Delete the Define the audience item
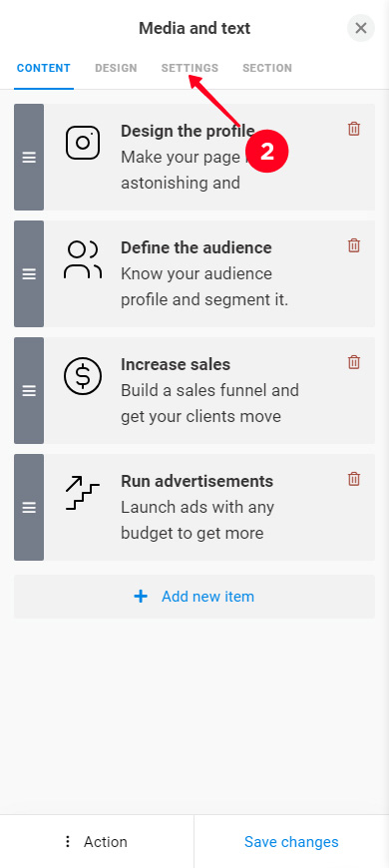This screenshot has width=389, height=868. [353, 245]
